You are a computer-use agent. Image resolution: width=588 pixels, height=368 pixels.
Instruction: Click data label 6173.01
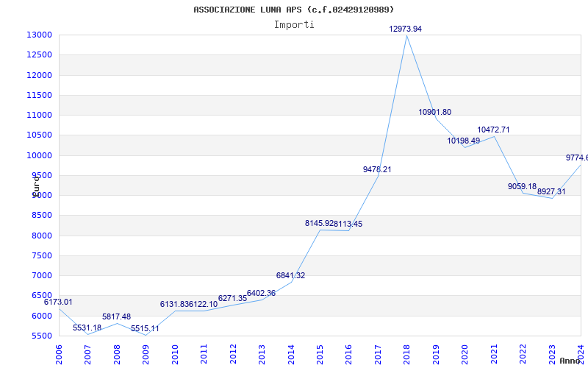(x=58, y=302)
